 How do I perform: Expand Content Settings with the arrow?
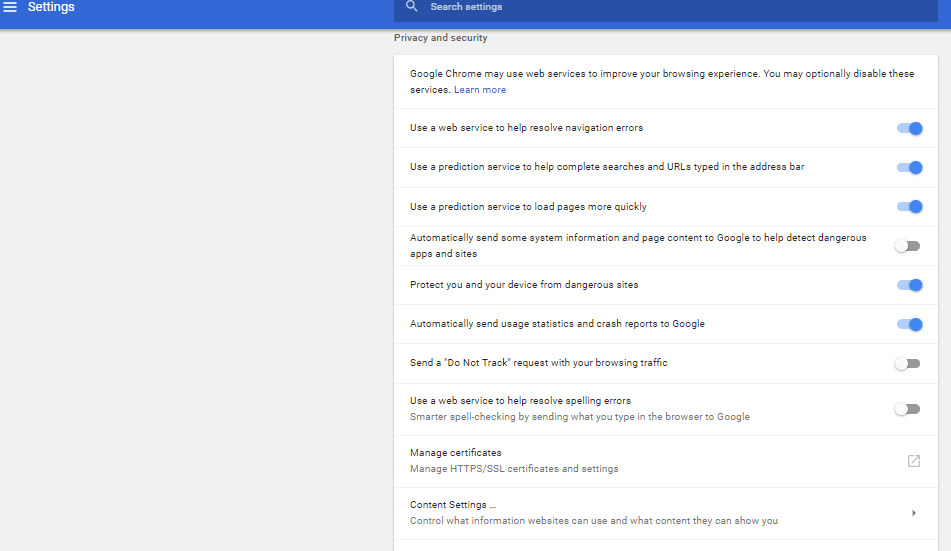pos(913,513)
